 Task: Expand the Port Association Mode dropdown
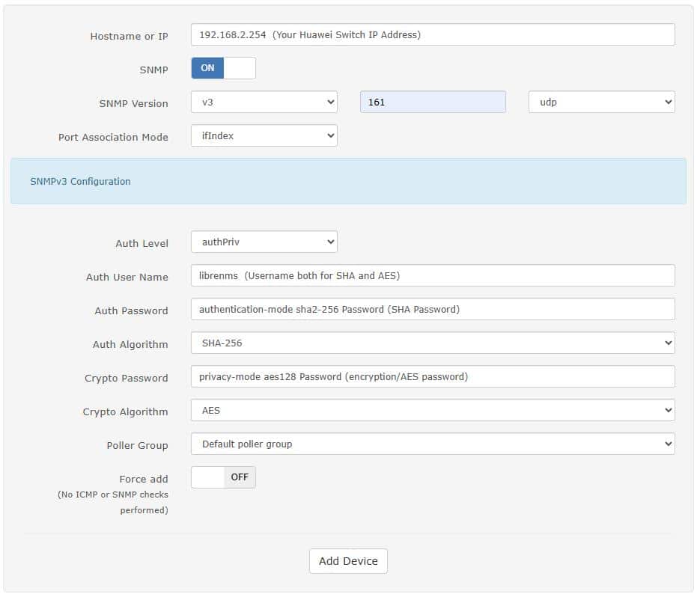click(262, 135)
